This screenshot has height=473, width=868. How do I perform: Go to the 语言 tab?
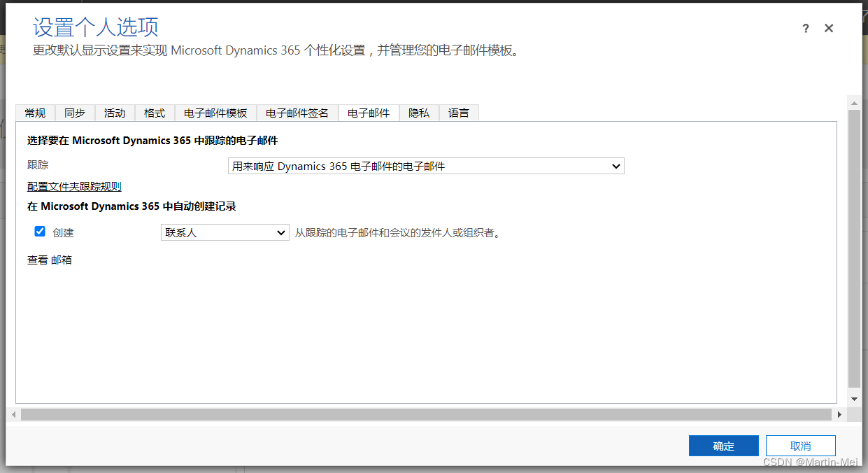(459, 113)
